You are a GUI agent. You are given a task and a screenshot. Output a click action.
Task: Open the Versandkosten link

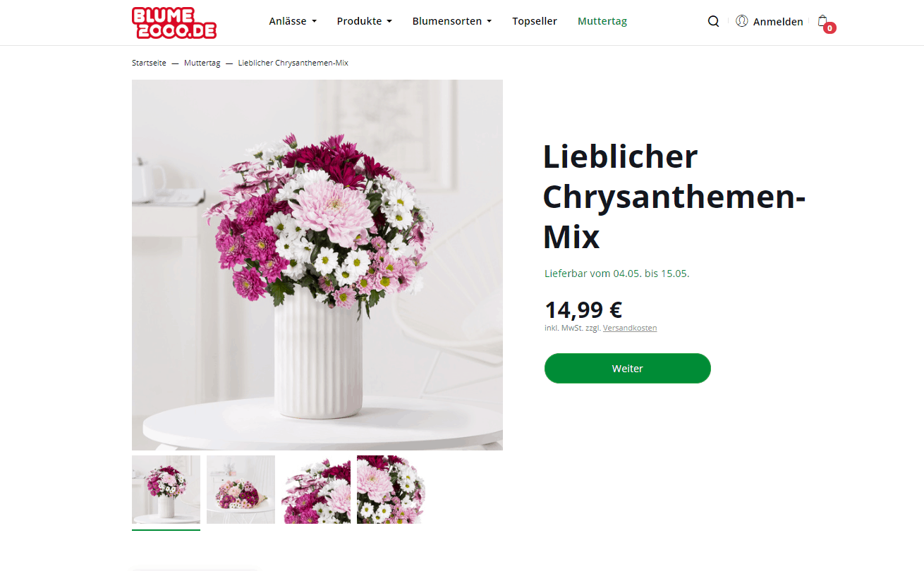[x=630, y=328]
